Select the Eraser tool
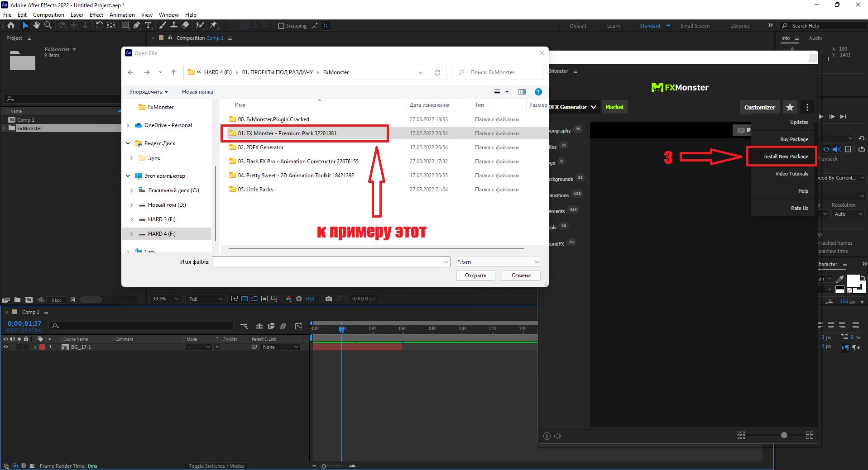Image resolution: width=868 pixels, height=470 pixels. coord(185,25)
